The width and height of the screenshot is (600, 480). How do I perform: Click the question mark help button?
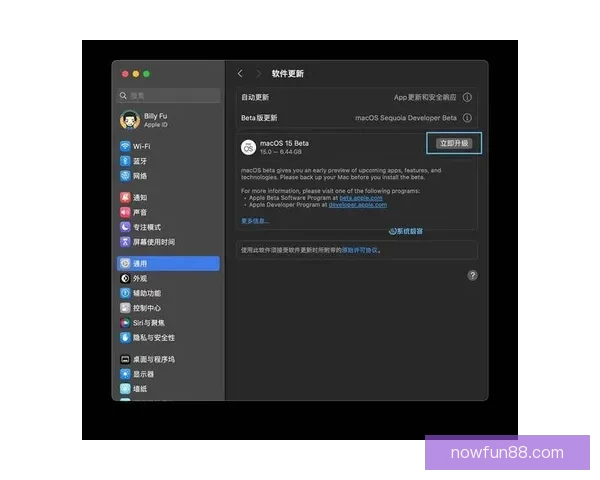click(x=473, y=275)
